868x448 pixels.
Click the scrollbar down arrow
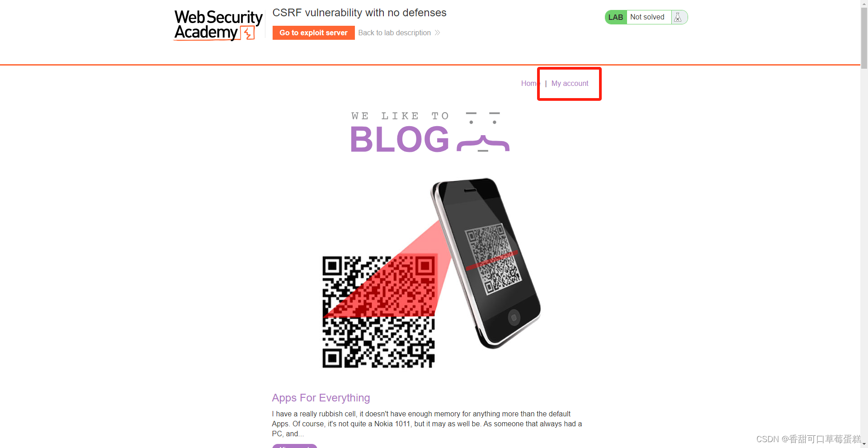[864, 444]
